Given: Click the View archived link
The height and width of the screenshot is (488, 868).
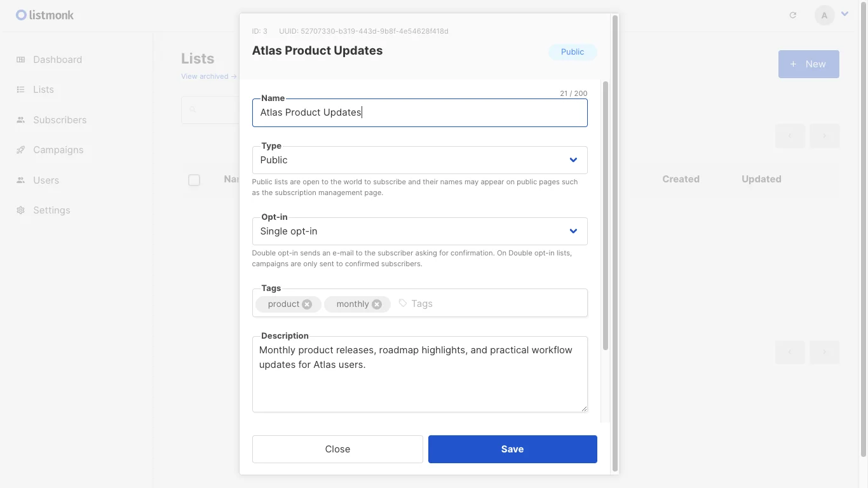Looking at the screenshot, I should pyautogui.click(x=208, y=76).
